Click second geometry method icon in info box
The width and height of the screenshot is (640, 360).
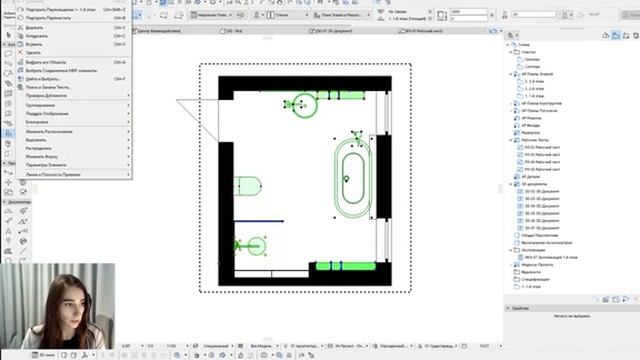coord(178,16)
